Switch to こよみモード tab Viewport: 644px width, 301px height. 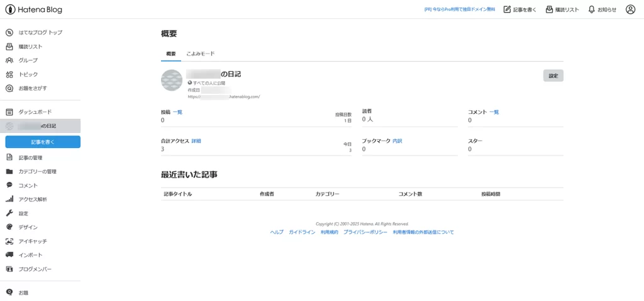pyautogui.click(x=201, y=54)
